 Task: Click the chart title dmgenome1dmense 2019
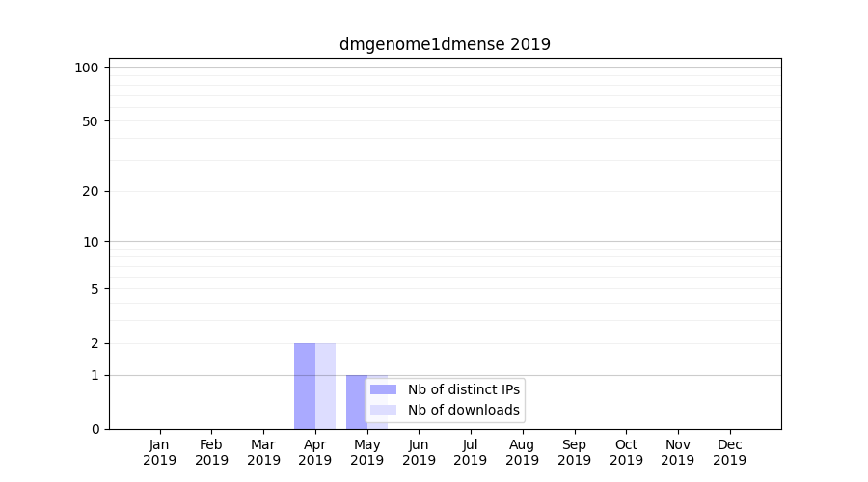[445, 44]
